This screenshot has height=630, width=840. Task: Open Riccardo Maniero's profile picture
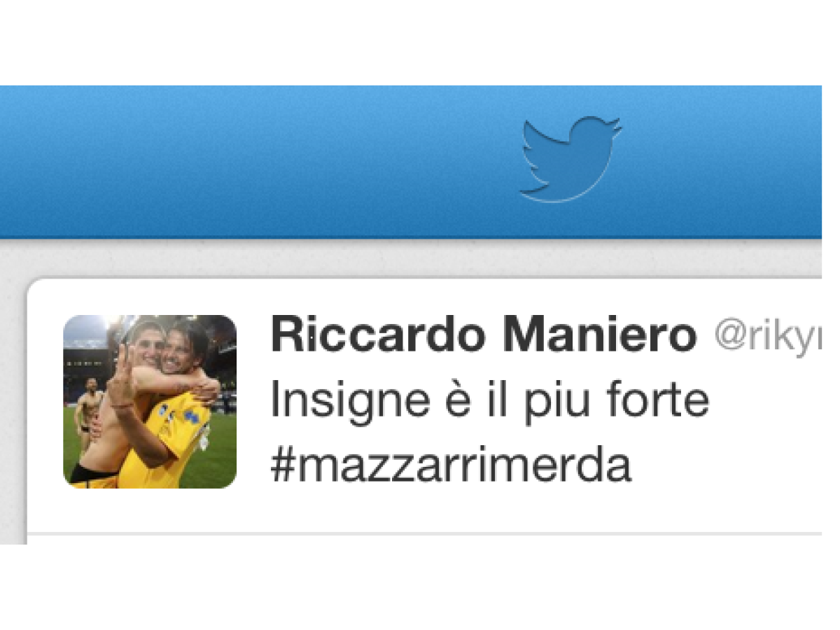(150, 401)
